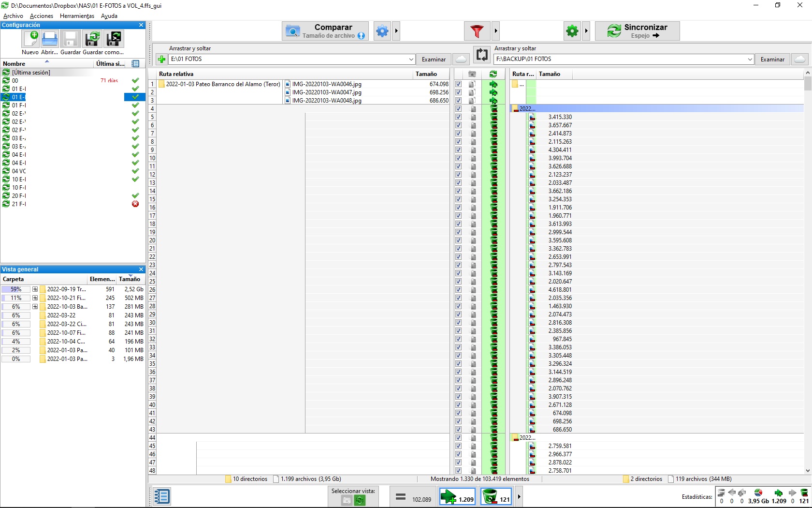Start mirror sync with Sincronizar button
Viewport: 812px width, 508px height.
click(638, 31)
